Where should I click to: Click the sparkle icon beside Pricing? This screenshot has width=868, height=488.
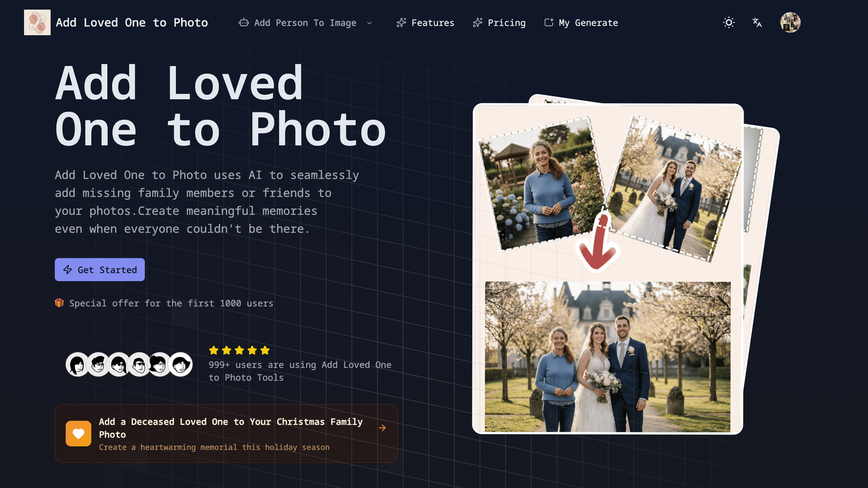(x=476, y=22)
